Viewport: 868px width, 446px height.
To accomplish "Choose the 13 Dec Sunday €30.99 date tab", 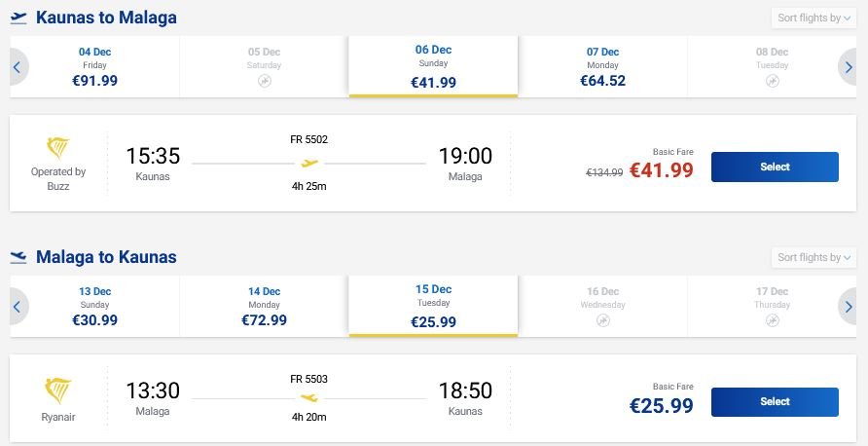I will point(94,307).
